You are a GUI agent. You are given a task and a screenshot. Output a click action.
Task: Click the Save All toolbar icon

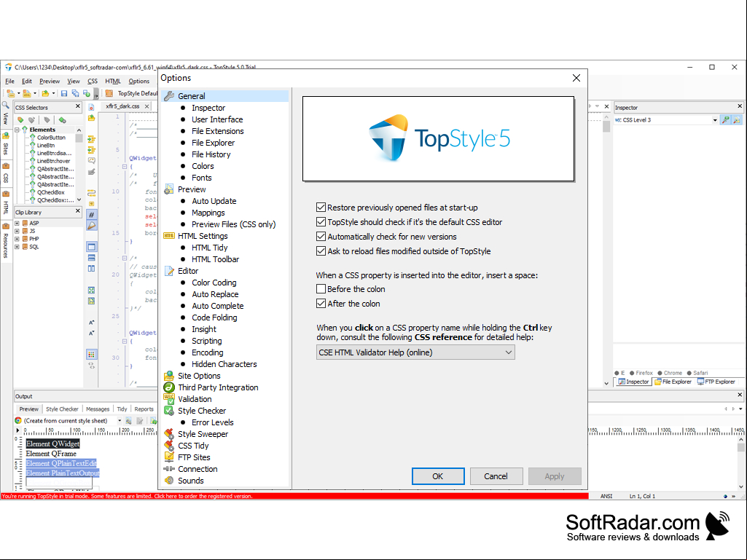point(75,93)
